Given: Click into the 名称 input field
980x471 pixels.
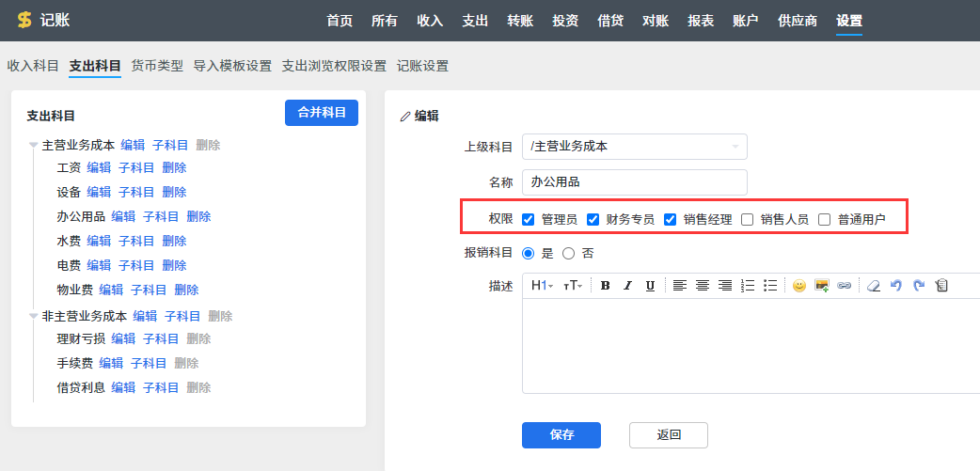Looking at the screenshot, I should tap(634, 182).
